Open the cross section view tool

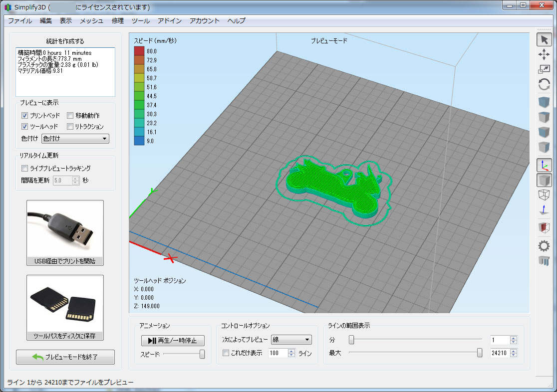coord(544,228)
